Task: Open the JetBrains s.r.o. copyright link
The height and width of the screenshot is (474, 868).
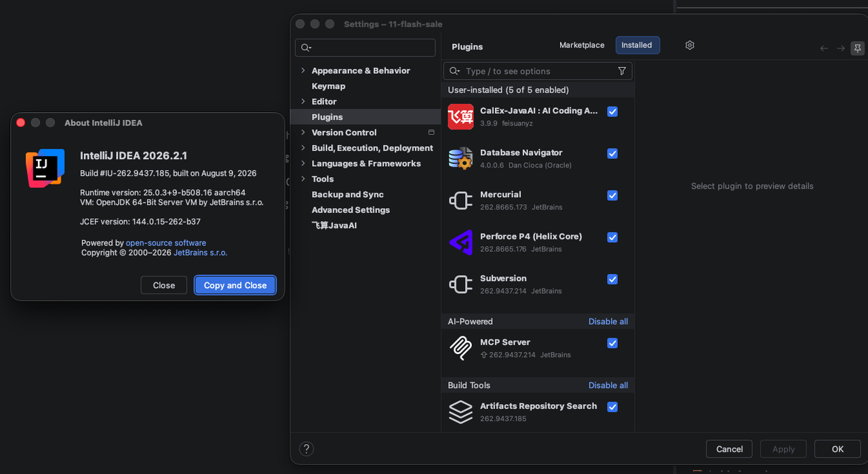Action: coord(201,252)
